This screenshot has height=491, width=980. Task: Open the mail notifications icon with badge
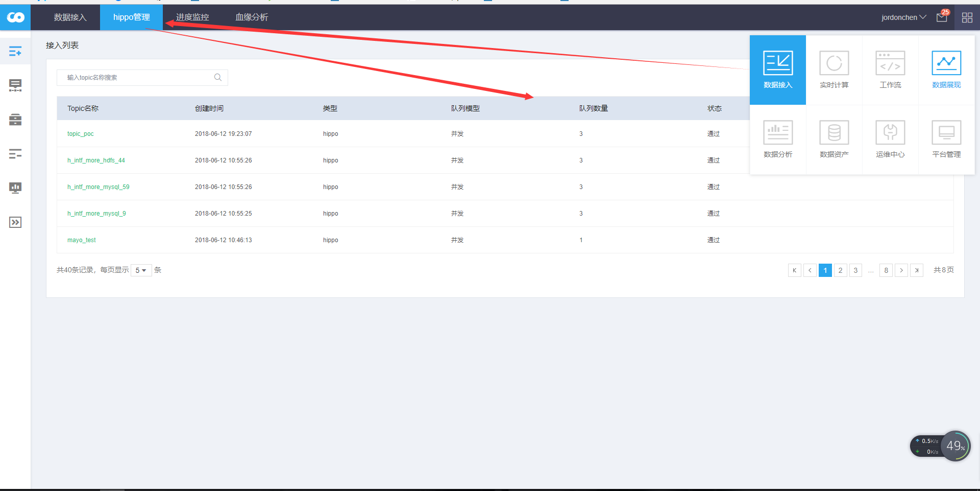pos(942,17)
